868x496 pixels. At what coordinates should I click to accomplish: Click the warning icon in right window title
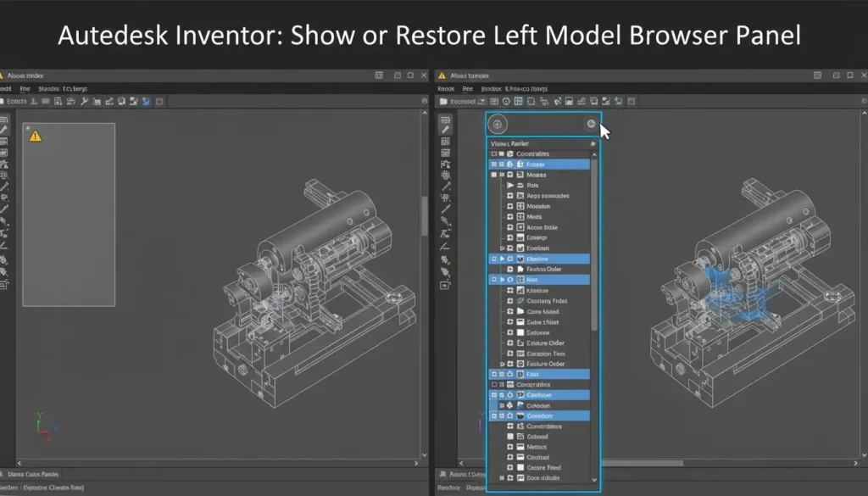442,75
